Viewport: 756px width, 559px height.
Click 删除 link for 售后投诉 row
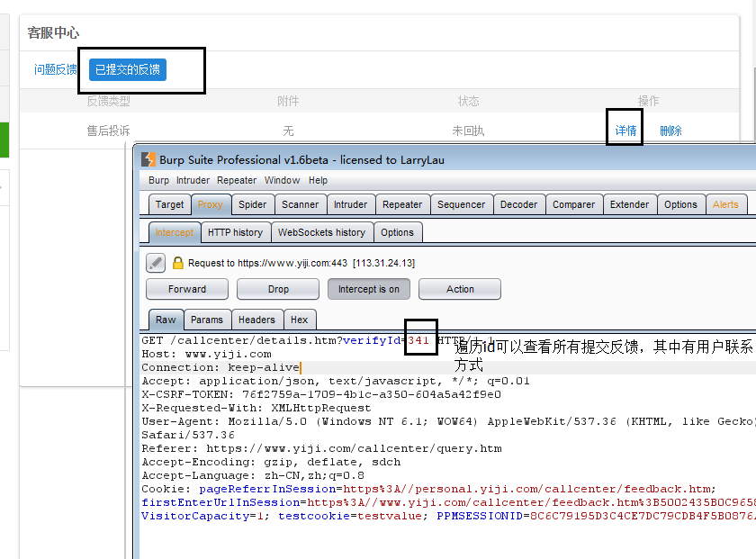670,131
